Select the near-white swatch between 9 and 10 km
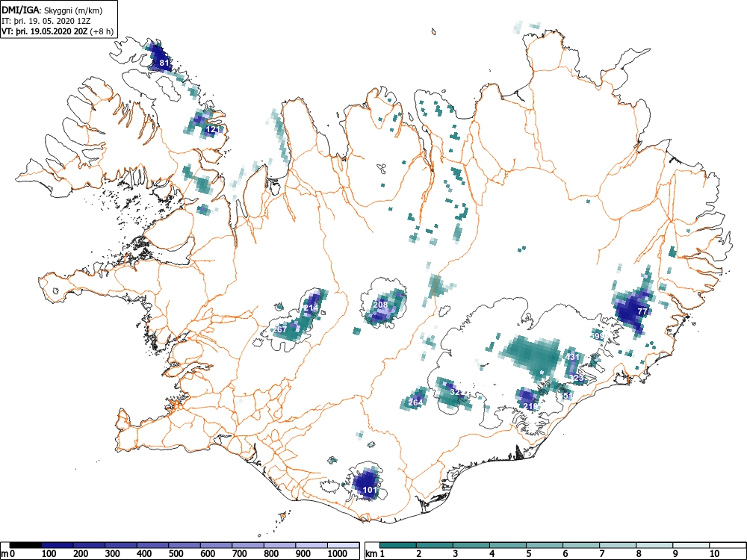 (691, 545)
